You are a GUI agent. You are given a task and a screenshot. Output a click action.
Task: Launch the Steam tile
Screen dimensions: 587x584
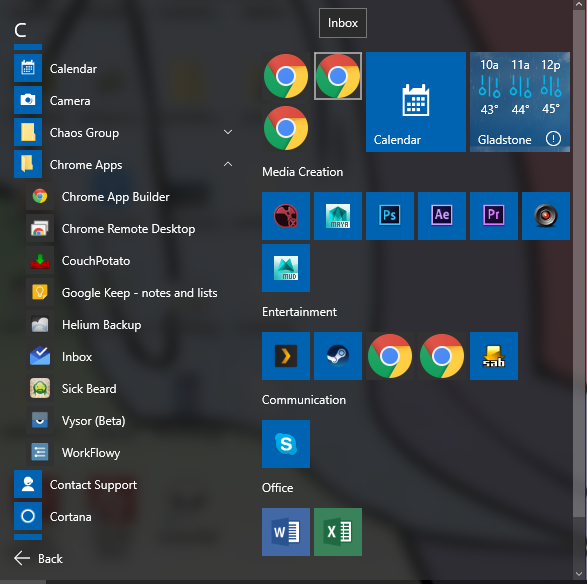tap(338, 356)
